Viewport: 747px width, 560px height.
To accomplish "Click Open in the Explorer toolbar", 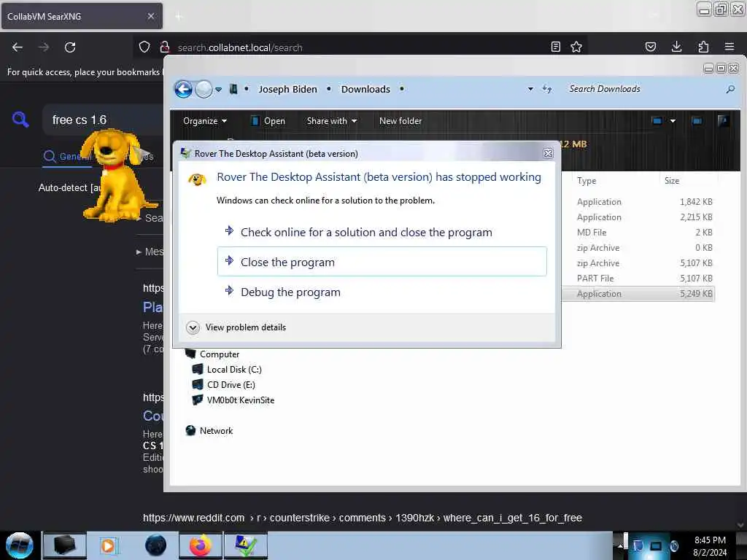I will (268, 121).
